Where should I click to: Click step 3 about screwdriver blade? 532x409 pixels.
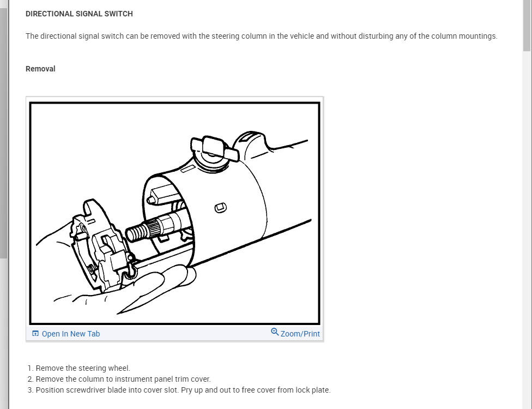pyautogui.click(x=183, y=390)
